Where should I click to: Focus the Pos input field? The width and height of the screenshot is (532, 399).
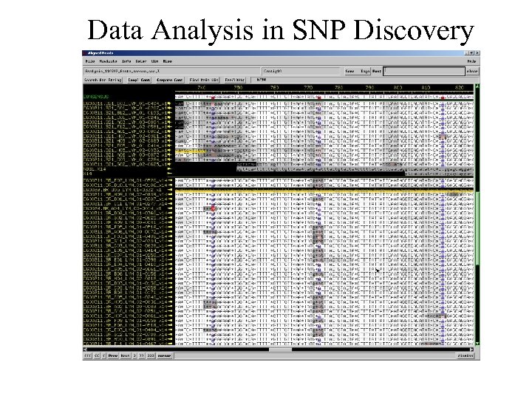tap(424, 71)
